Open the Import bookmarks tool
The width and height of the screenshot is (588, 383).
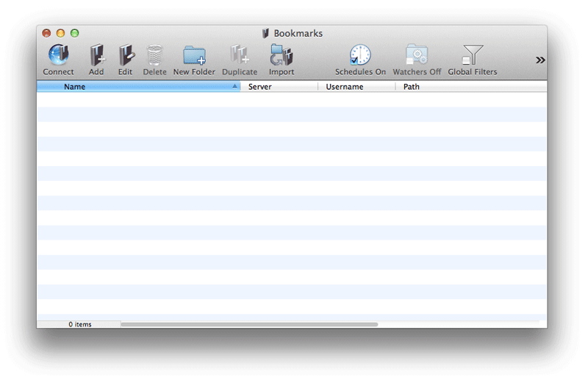click(x=282, y=56)
